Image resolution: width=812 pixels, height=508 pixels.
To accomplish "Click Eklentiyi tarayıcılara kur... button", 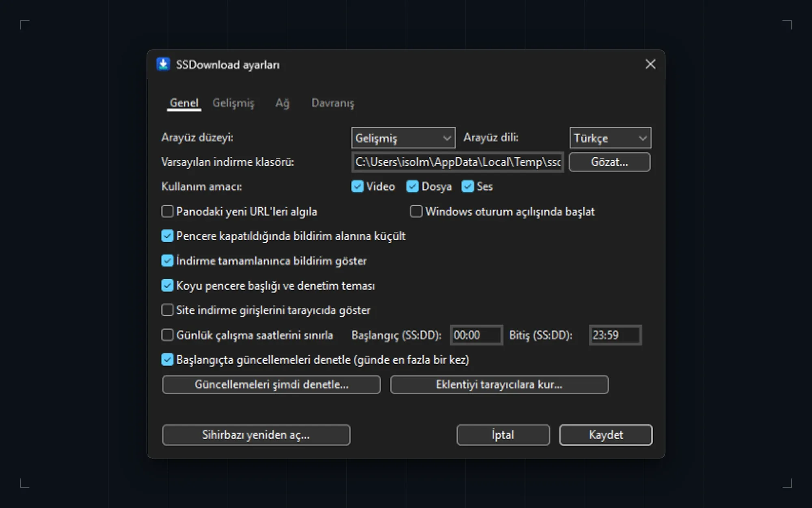I will (x=499, y=384).
